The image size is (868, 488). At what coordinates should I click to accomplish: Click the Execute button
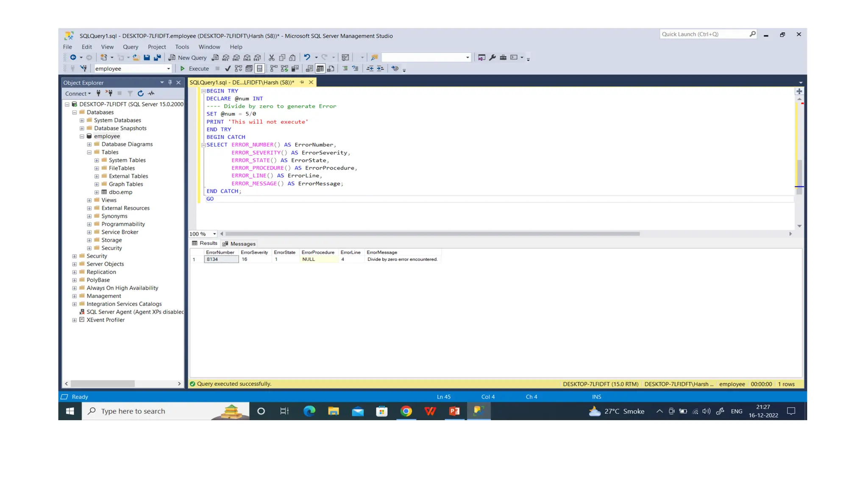pos(195,68)
